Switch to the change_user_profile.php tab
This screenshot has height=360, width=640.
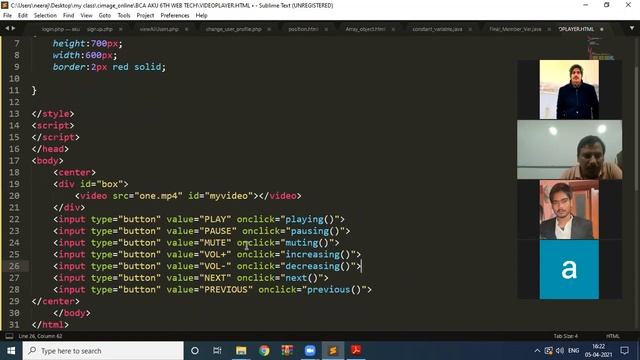point(233,29)
